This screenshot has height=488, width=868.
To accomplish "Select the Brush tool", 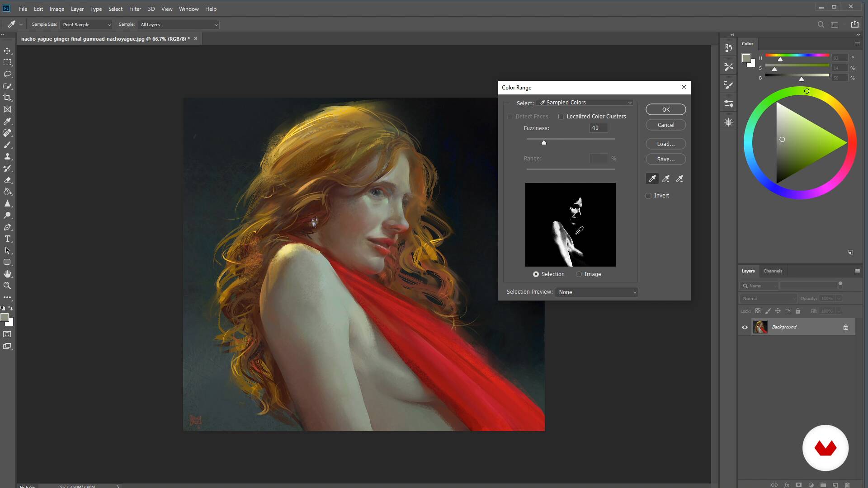I will [x=7, y=145].
